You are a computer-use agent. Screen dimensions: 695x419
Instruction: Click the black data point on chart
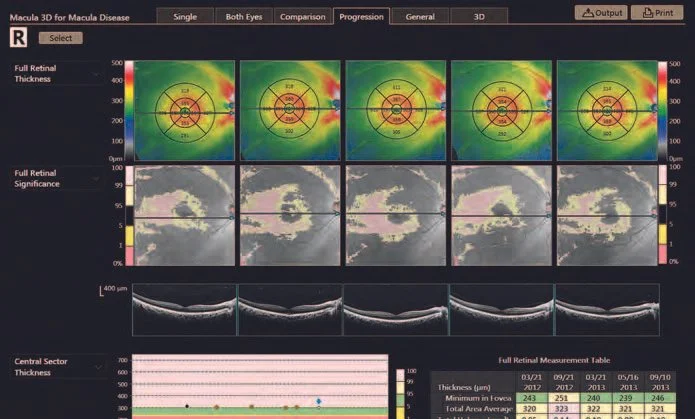pyautogui.click(x=187, y=406)
